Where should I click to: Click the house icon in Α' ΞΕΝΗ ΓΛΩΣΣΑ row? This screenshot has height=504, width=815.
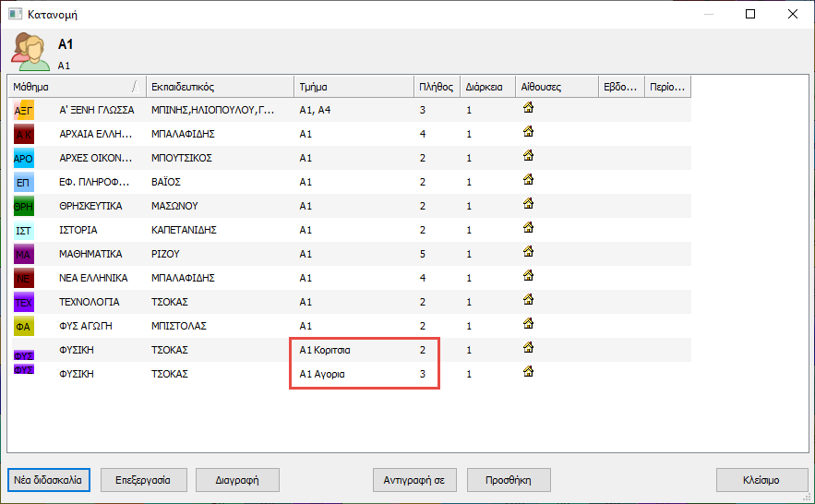pyautogui.click(x=529, y=108)
